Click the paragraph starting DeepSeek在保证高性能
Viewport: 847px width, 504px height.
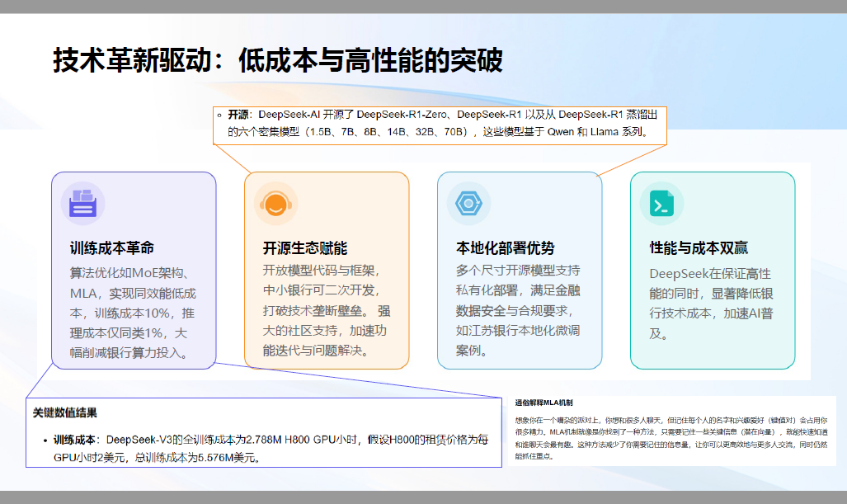pos(712,304)
